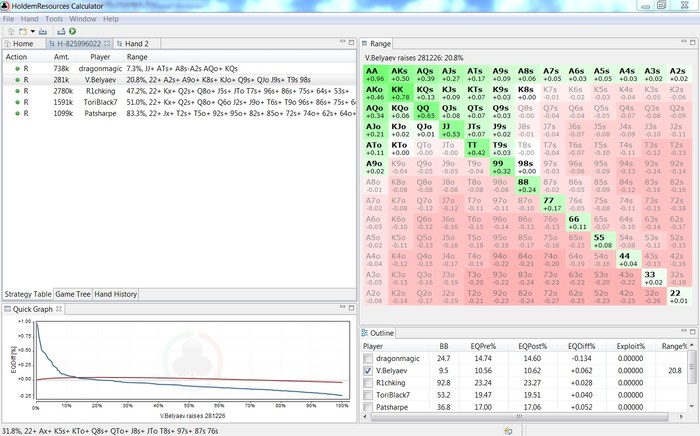Minimize the Outline panel
The image size is (700, 436).
click(683, 331)
